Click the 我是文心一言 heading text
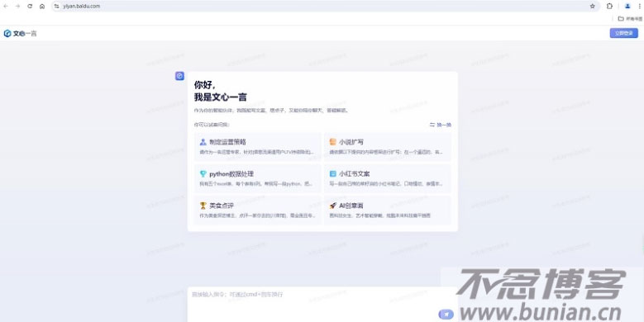 221,97
